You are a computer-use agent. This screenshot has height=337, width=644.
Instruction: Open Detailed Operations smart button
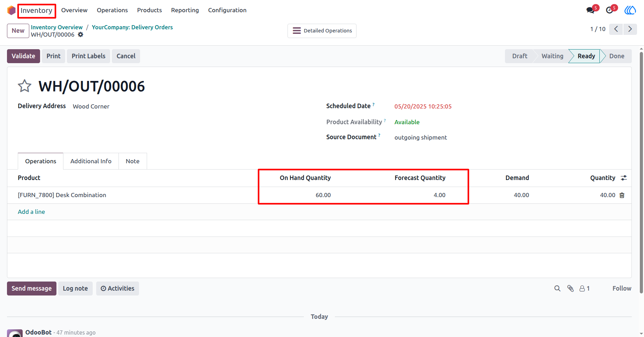coord(322,31)
